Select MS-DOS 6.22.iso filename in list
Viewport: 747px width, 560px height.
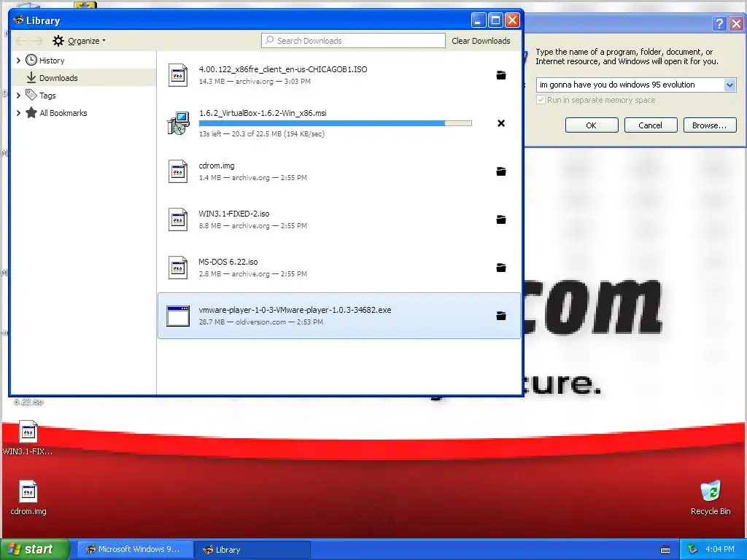(228, 262)
